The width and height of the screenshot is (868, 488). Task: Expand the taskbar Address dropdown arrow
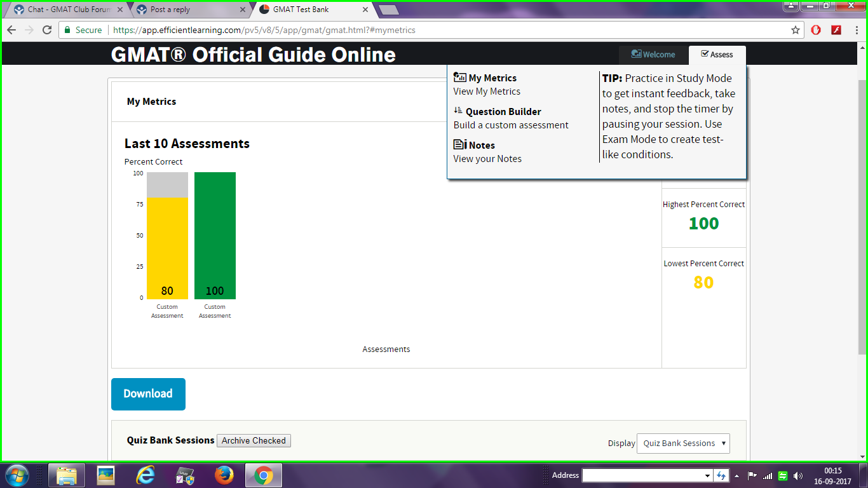click(x=707, y=475)
